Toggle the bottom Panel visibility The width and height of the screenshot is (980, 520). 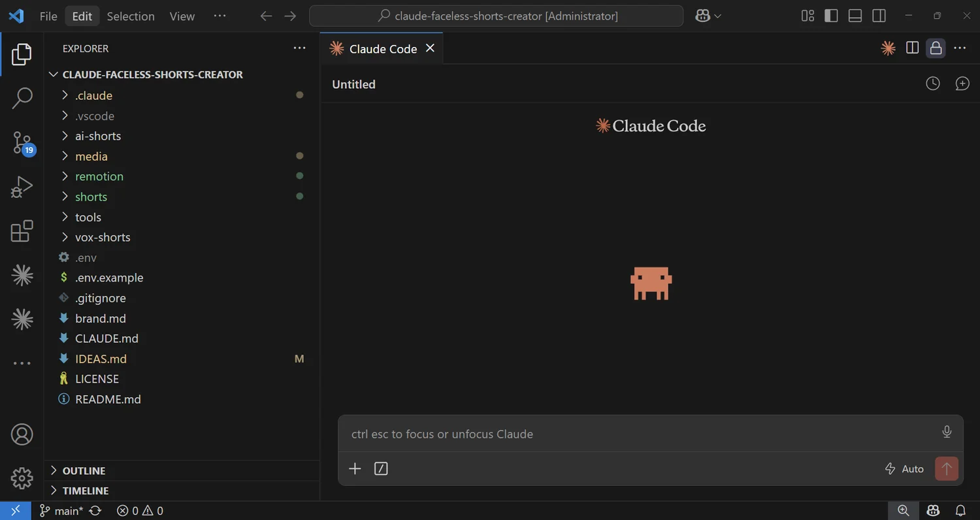click(855, 16)
